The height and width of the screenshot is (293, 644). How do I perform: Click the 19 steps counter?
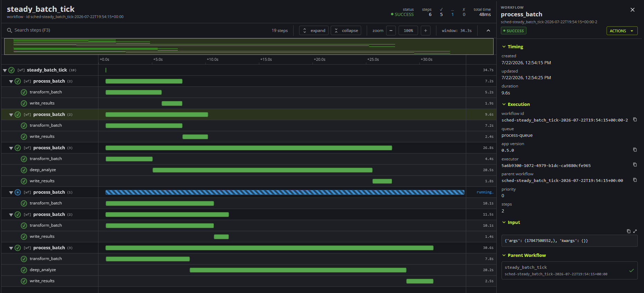[x=280, y=31]
